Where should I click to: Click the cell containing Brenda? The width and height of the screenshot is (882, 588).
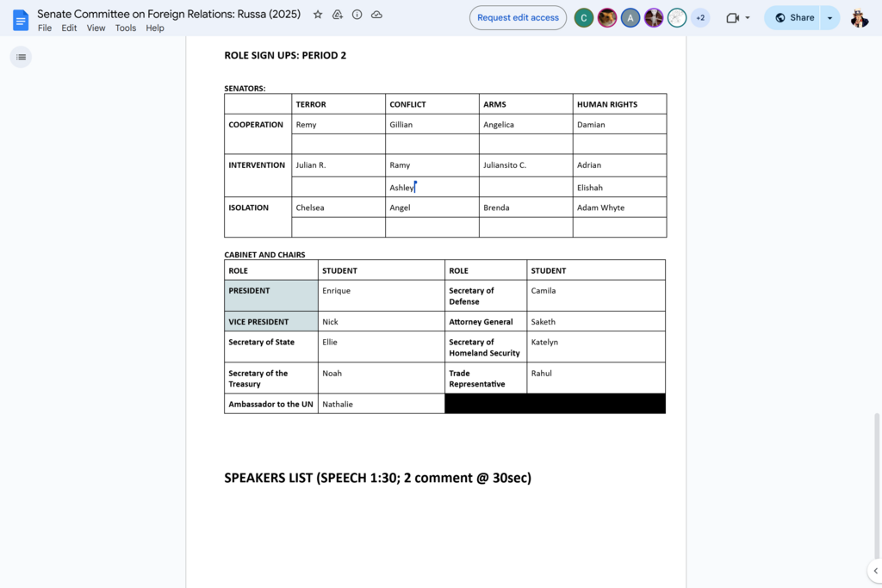click(x=526, y=207)
